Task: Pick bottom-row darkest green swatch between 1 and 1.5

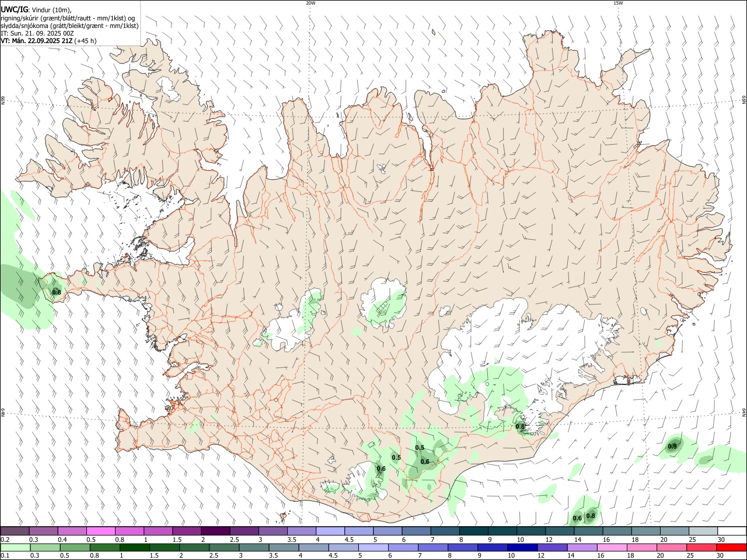Action: click(135, 547)
